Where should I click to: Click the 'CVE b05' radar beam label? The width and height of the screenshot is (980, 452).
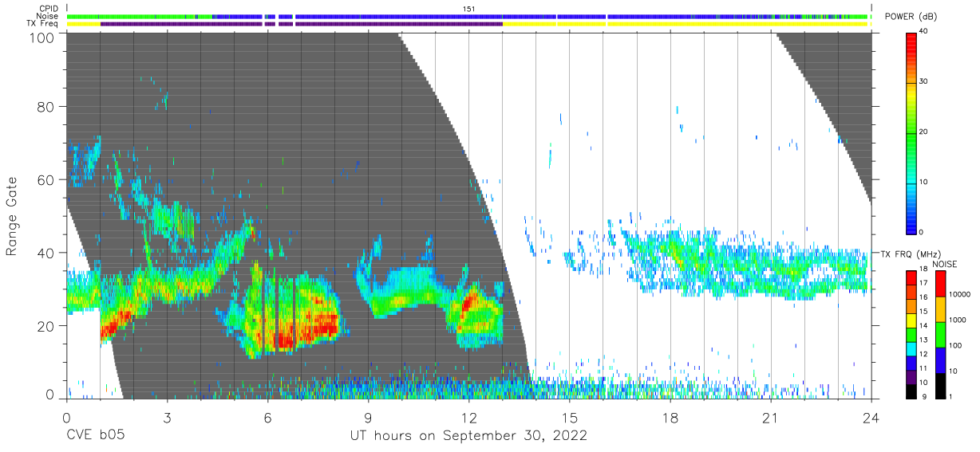pos(95,435)
